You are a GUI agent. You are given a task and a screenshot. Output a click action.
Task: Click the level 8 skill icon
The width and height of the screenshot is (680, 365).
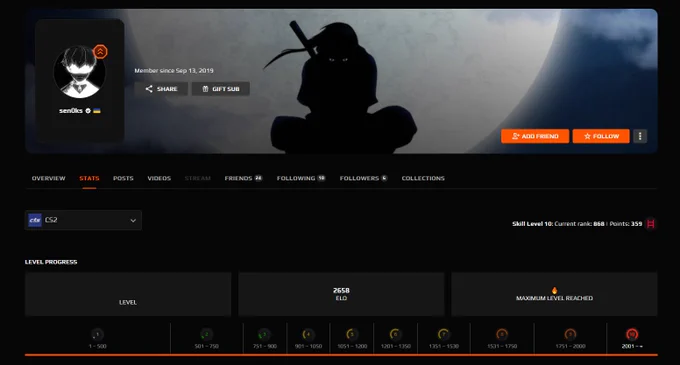point(502,334)
